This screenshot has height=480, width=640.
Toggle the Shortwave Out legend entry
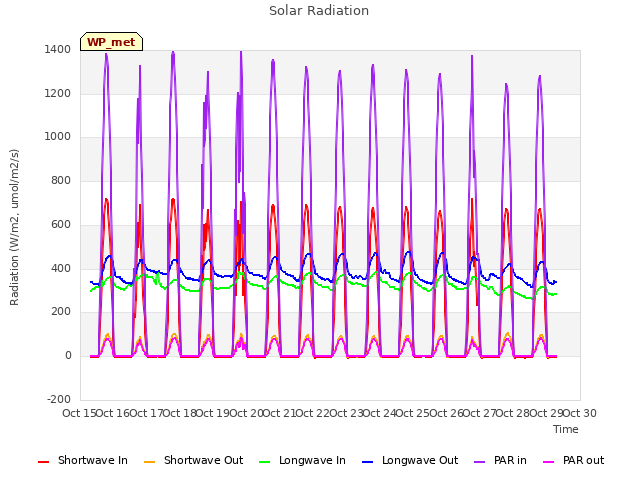(193, 460)
